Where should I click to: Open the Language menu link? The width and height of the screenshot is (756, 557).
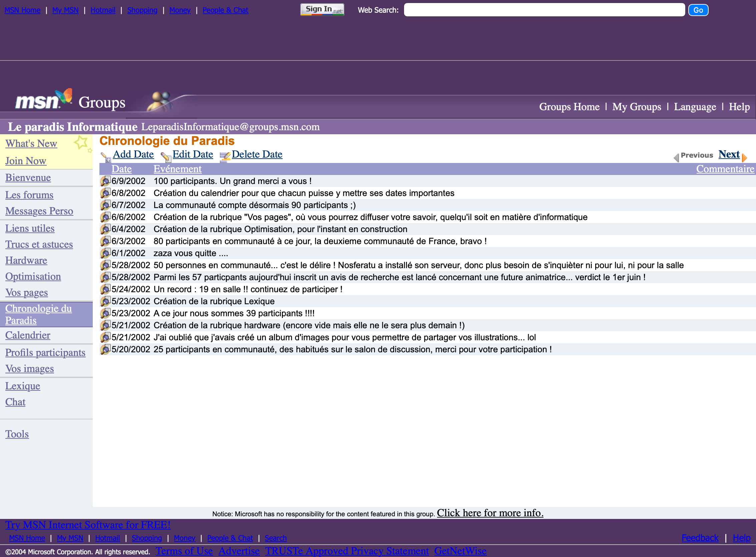tap(695, 107)
